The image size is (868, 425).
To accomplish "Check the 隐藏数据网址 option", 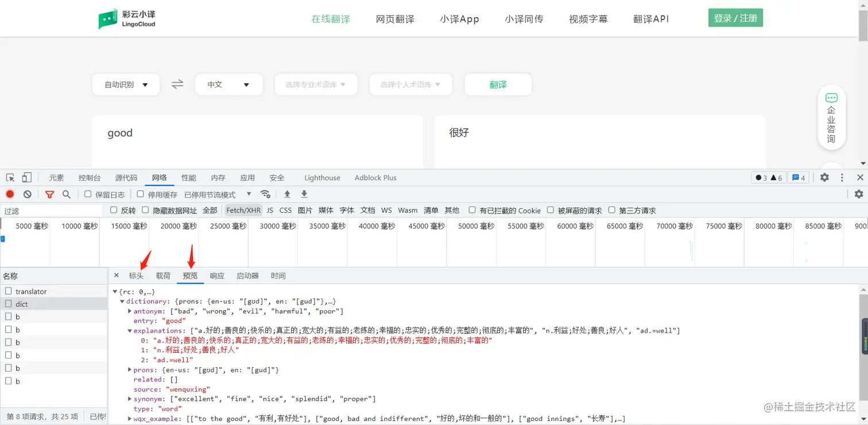I will point(145,210).
